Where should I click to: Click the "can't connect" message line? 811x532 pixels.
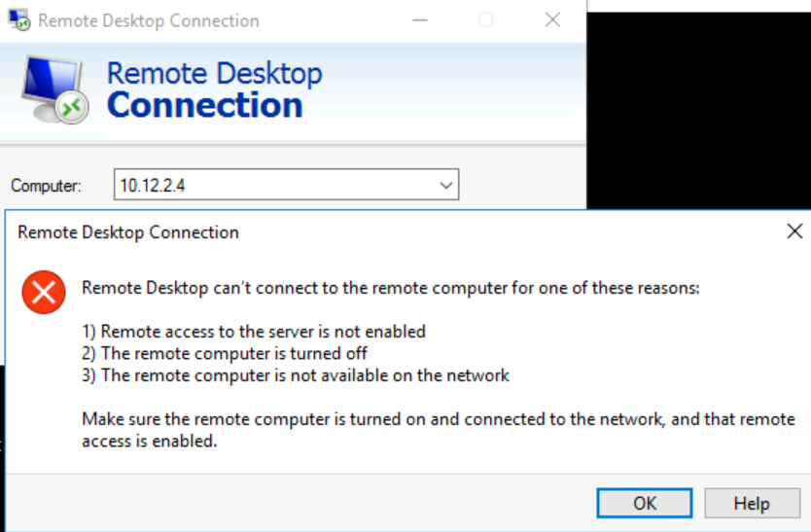[391, 288]
